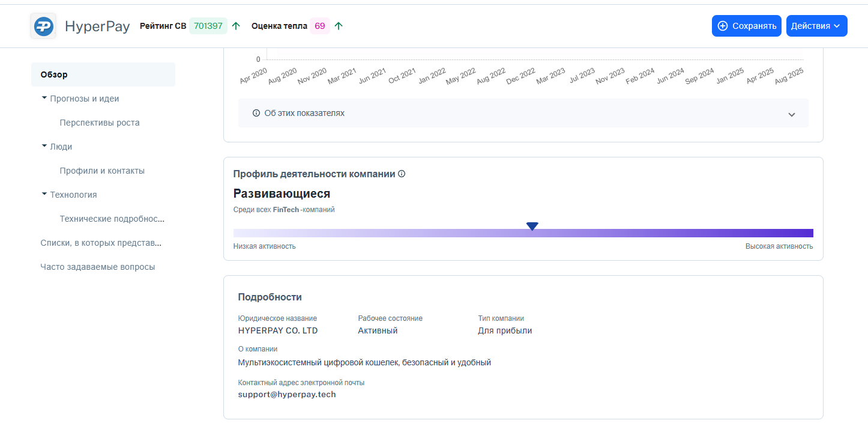Collapse the Технология group
This screenshot has width=868, height=429.
tap(44, 194)
